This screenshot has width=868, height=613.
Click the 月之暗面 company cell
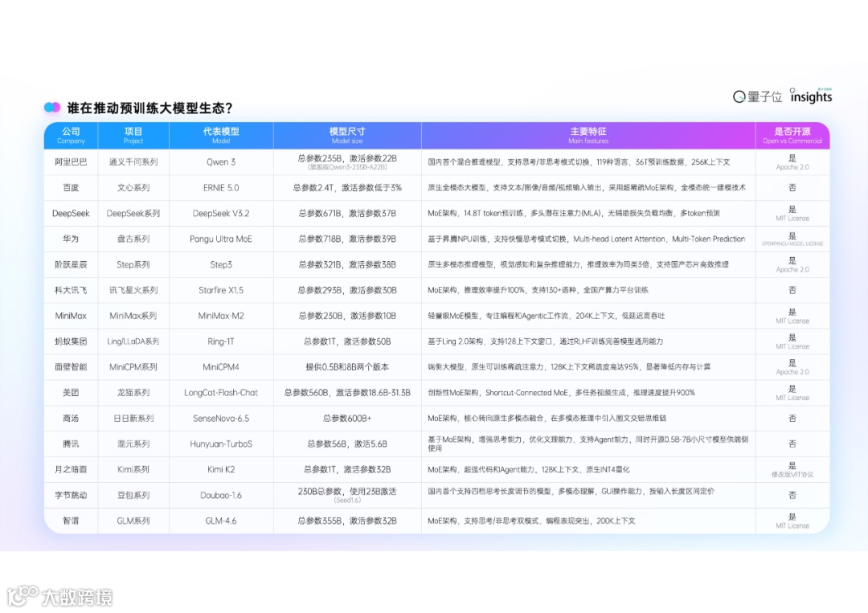click(x=71, y=469)
